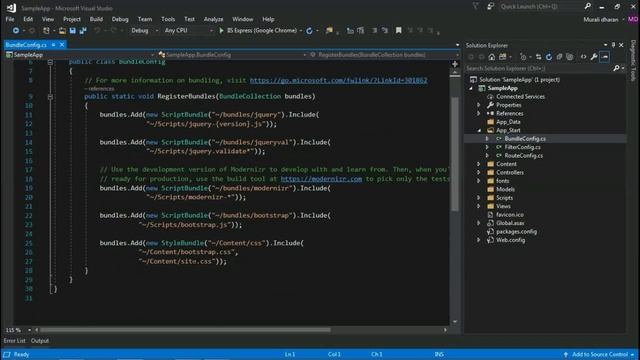Click the Murali dharan account name
This screenshot has height=360, width=640.
601,19
